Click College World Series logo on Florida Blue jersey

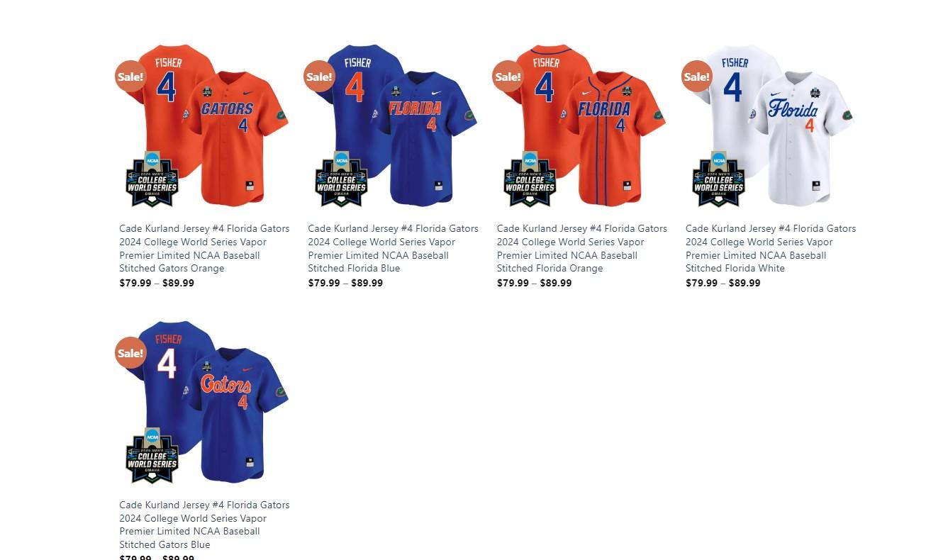pos(340,179)
